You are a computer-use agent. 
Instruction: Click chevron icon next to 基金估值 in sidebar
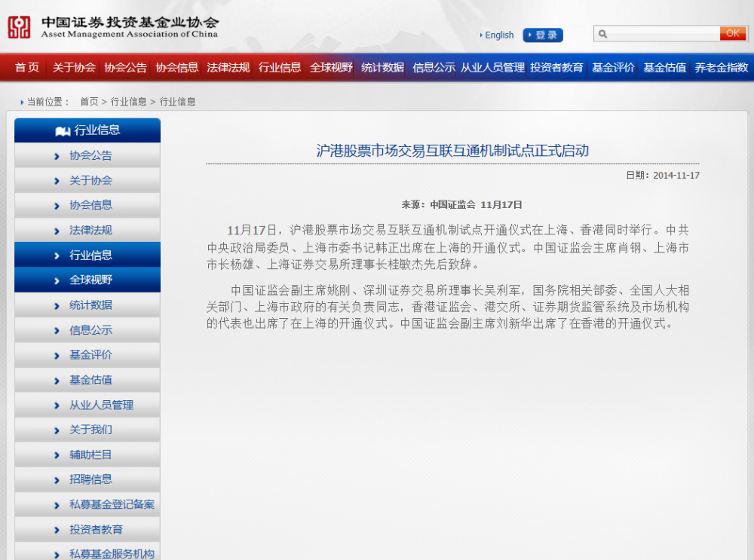(57, 381)
